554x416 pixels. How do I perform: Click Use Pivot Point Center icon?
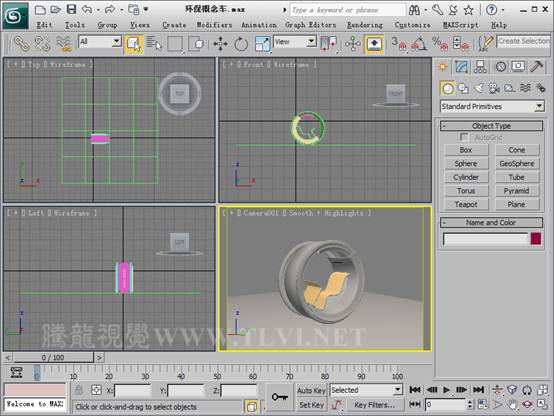coord(328,44)
